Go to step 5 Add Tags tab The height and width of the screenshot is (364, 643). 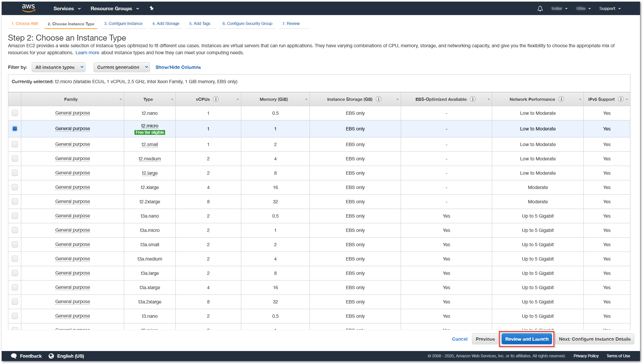click(x=200, y=24)
